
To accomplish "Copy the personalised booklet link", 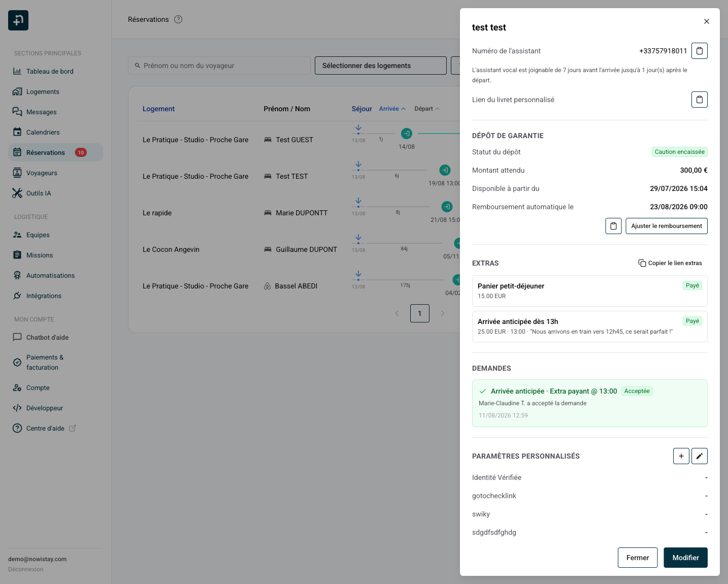I will pyautogui.click(x=699, y=100).
